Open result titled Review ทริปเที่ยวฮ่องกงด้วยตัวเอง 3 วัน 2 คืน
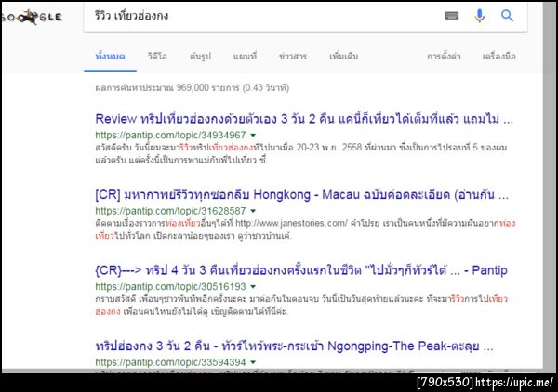 pos(304,119)
